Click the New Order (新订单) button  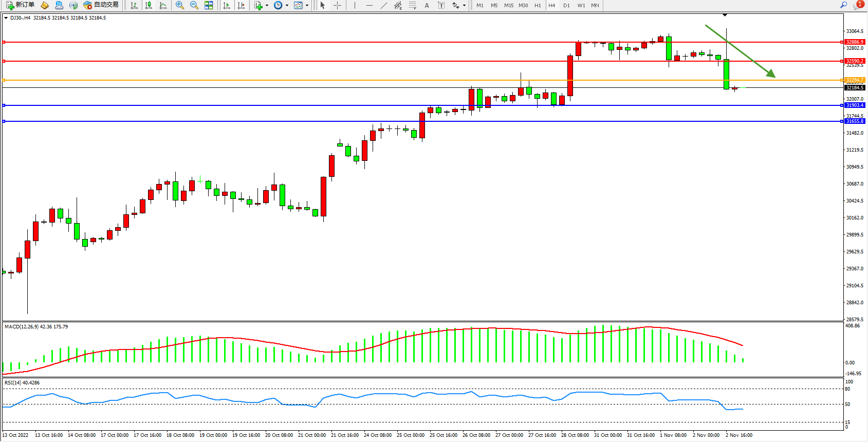pos(21,5)
